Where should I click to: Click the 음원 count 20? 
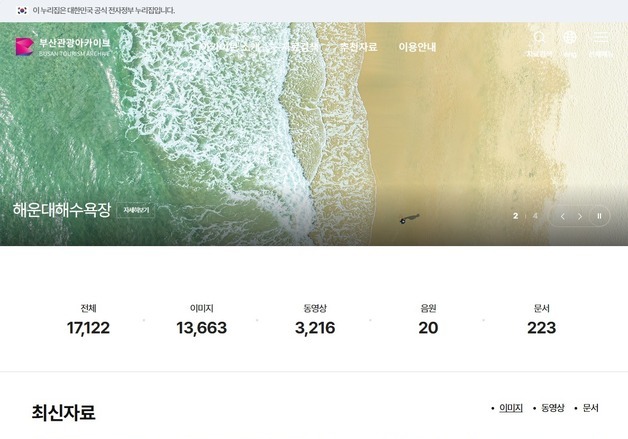(x=428, y=328)
